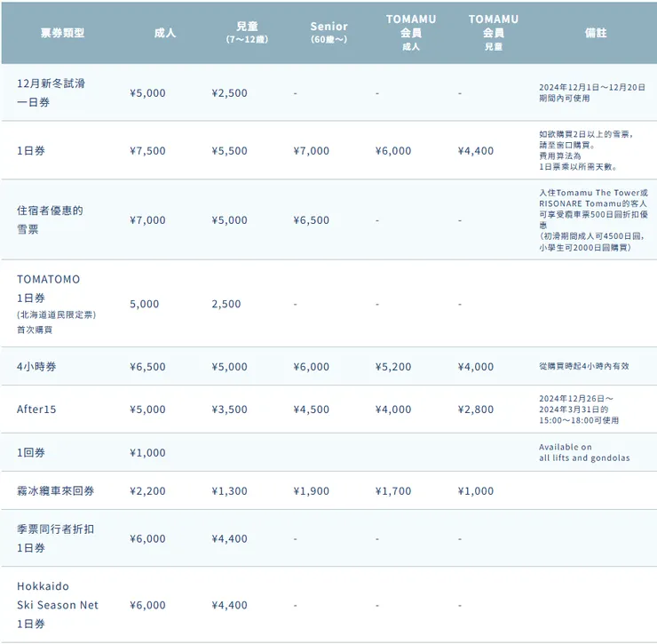Click ¥6,500 adult price for 4小時券
The height and width of the screenshot is (644, 657).
pyautogui.click(x=147, y=367)
